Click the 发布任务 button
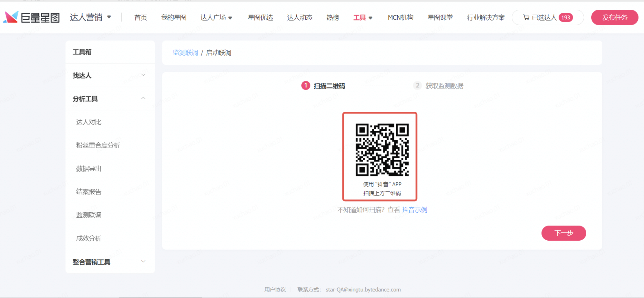 615,18
